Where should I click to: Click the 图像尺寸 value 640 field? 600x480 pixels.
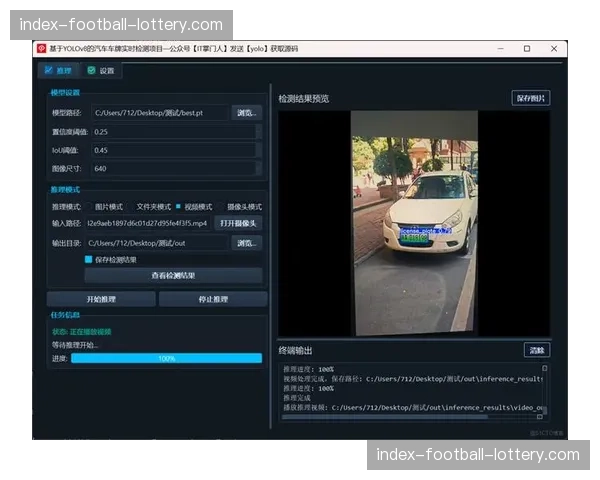point(173,168)
